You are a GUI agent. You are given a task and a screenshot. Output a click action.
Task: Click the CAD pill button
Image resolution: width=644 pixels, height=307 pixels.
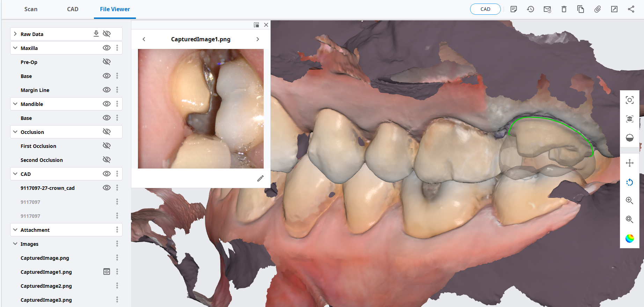click(485, 9)
